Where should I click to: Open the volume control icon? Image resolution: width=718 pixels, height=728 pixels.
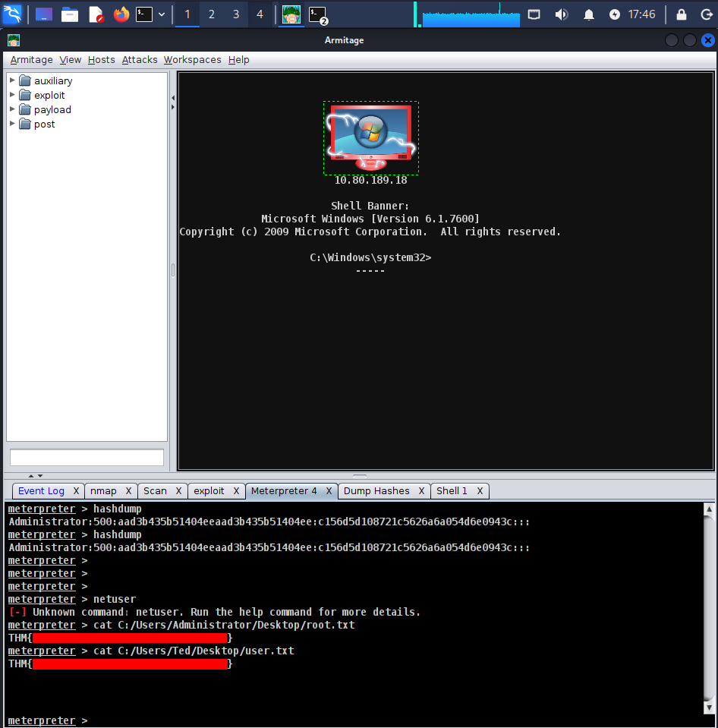561,14
